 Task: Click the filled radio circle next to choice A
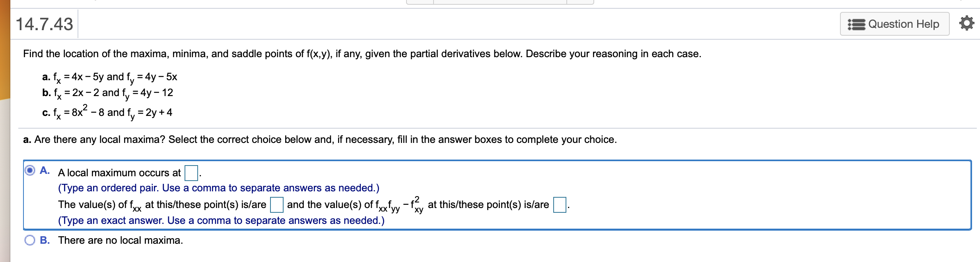(30, 170)
